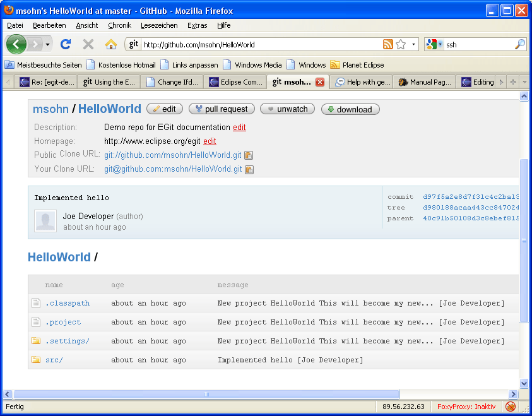Open the parent hash 40c91b50 link

point(471,218)
